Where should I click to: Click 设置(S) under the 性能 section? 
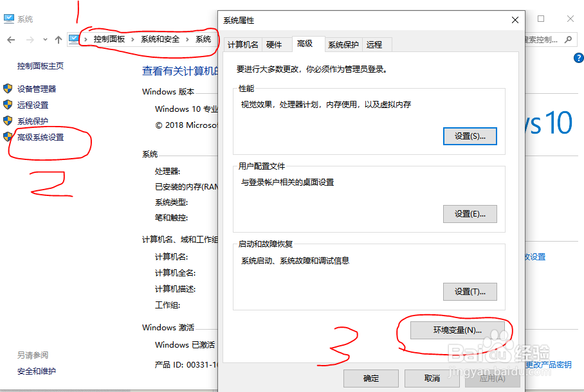click(x=470, y=136)
